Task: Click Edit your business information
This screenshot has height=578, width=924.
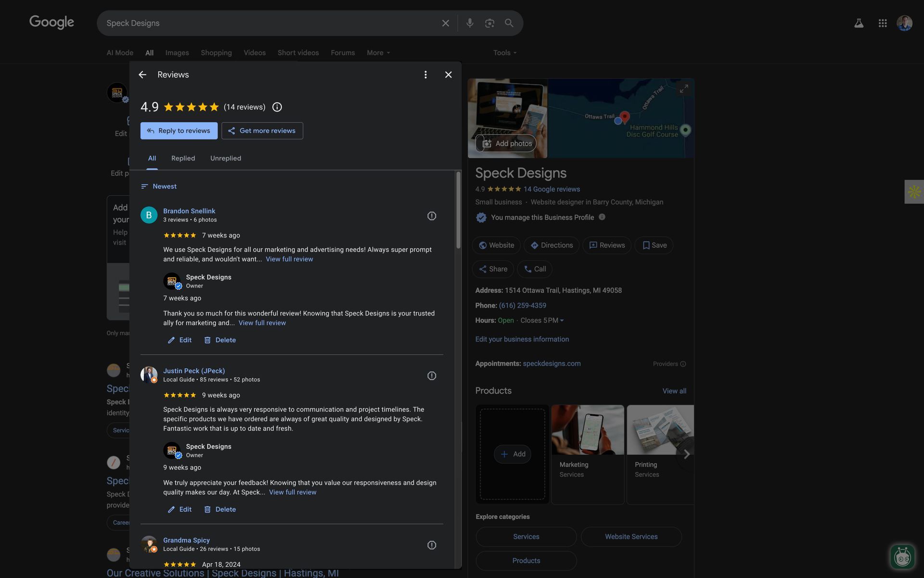Action: point(522,339)
